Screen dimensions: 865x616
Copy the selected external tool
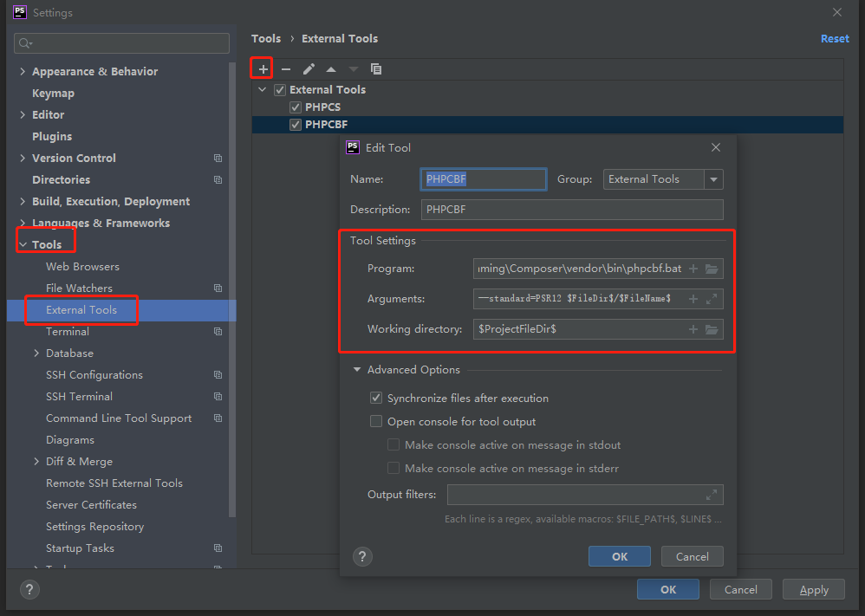click(376, 69)
